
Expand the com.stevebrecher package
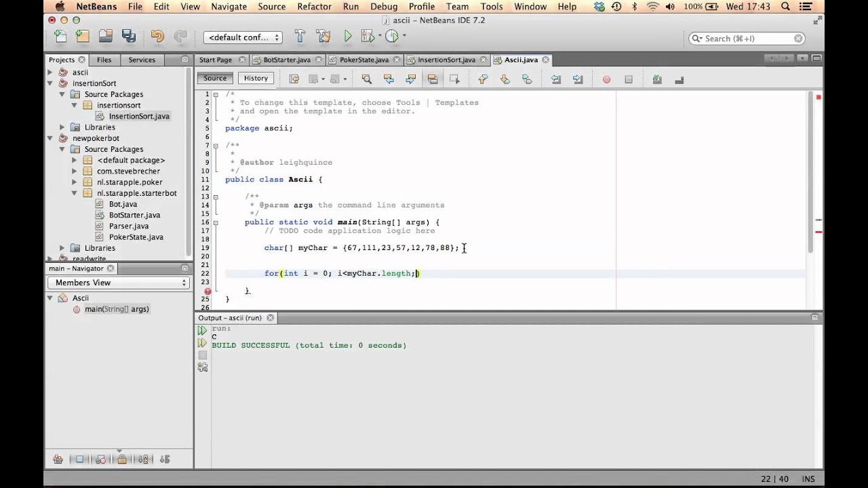75,171
